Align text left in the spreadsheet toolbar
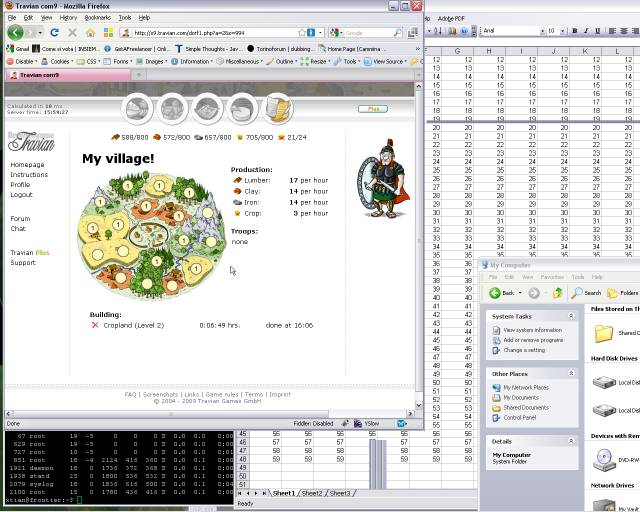Image resolution: width=640 pixels, height=512 pixels. tap(612, 31)
